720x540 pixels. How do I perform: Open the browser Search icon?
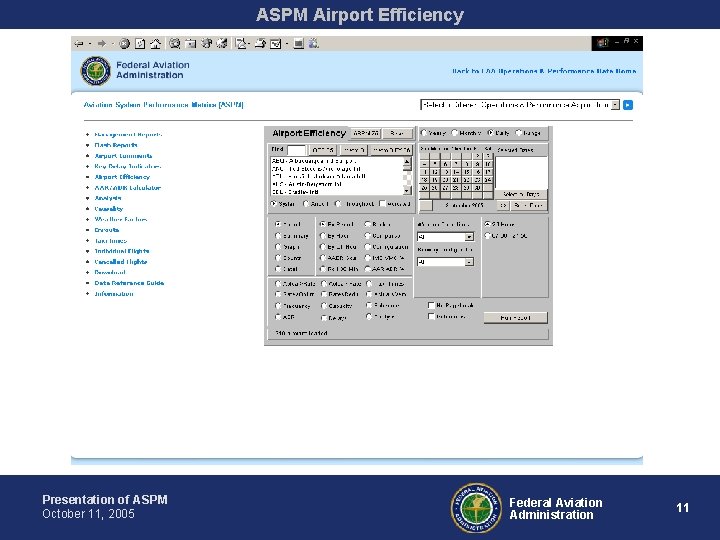click(x=174, y=44)
